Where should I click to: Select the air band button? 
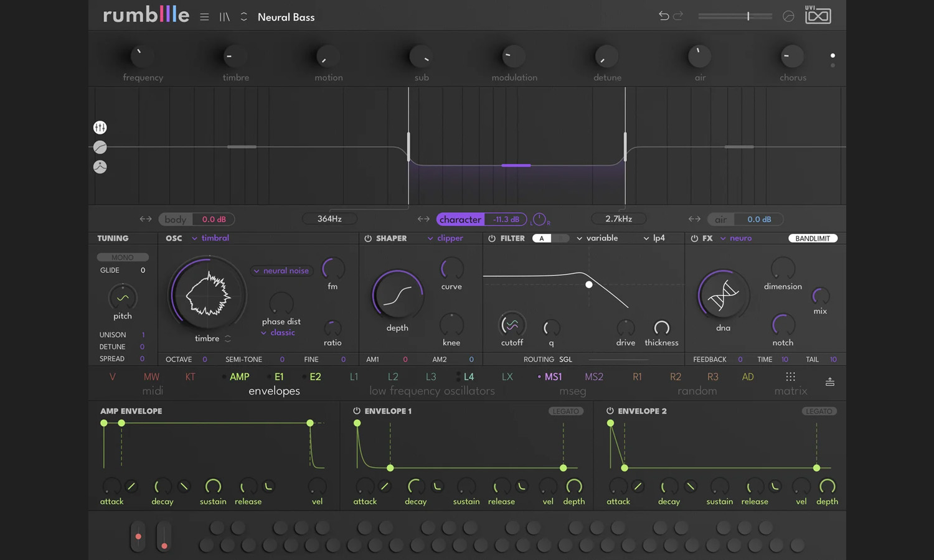tap(720, 219)
